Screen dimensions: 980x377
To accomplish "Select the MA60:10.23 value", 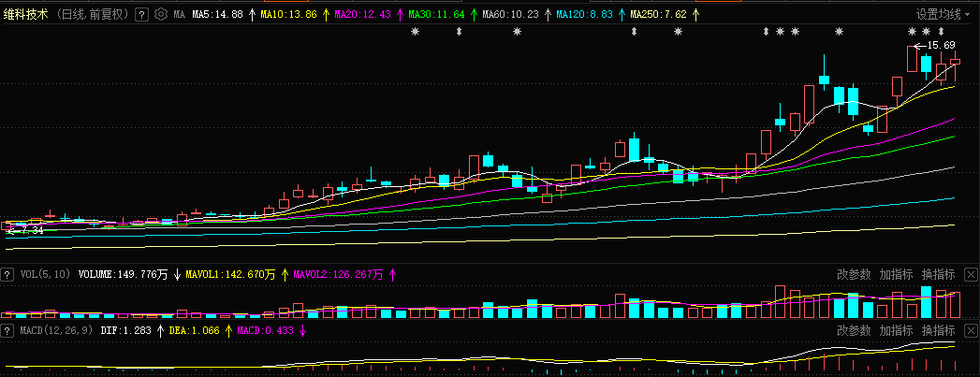I will pyautogui.click(x=510, y=14).
